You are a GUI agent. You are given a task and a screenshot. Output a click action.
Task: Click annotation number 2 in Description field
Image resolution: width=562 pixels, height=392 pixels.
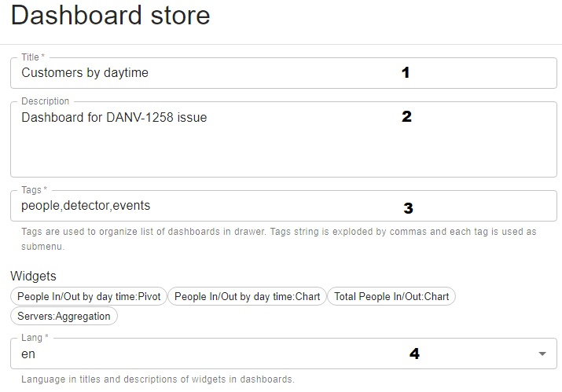click(406, 117)
